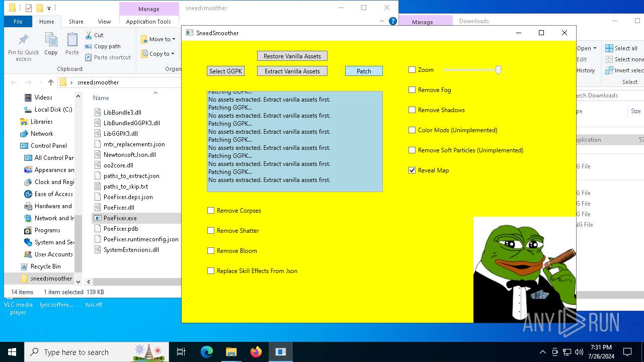This screenshot has width=644, height=362.
Task: Click the sneedsmoother address bar path
Action: [x=98, y=82]
